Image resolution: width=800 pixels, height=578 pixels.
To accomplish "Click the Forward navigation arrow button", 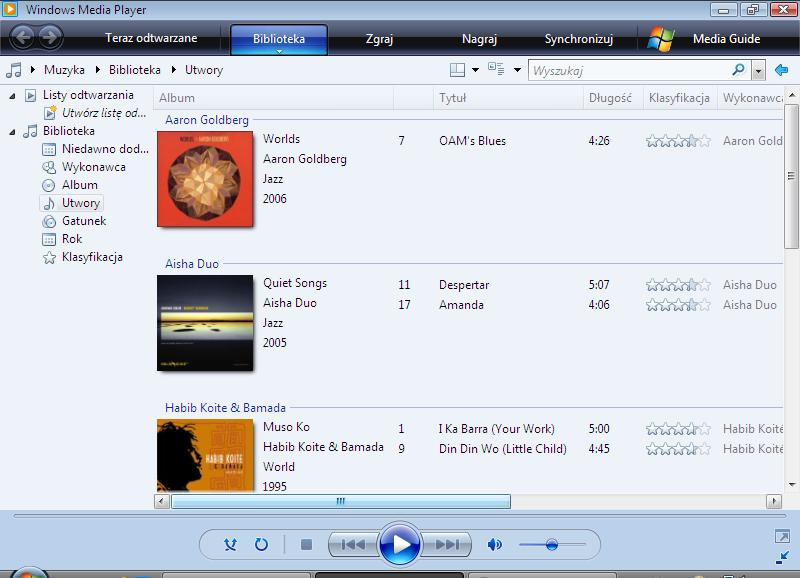I will pos(50,37).
